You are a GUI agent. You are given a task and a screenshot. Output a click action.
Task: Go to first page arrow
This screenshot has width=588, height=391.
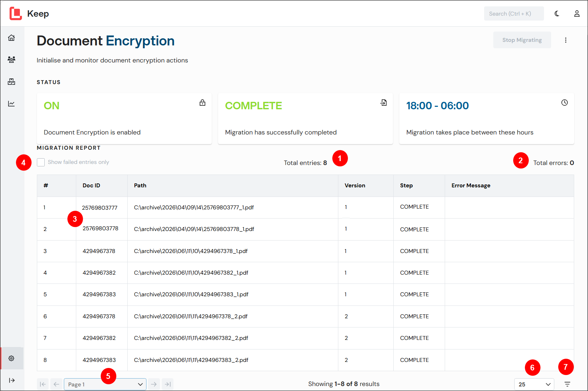point(43,384)
